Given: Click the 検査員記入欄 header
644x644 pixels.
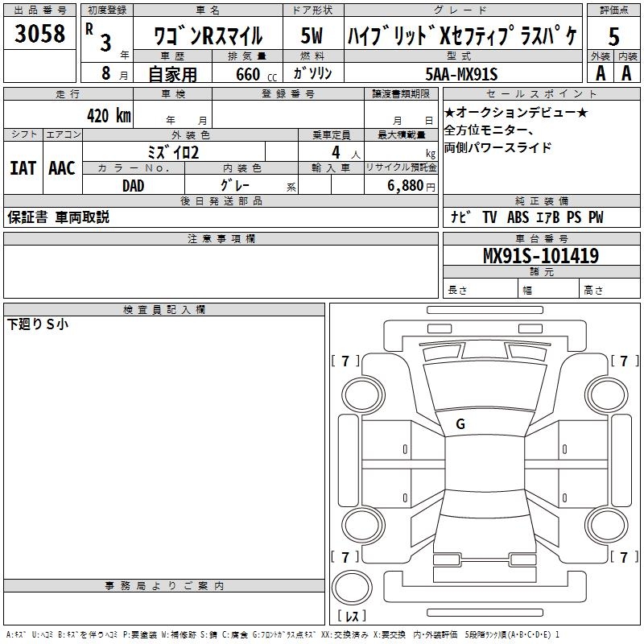Looking at the screenshot, I should (x=164, y=310).
